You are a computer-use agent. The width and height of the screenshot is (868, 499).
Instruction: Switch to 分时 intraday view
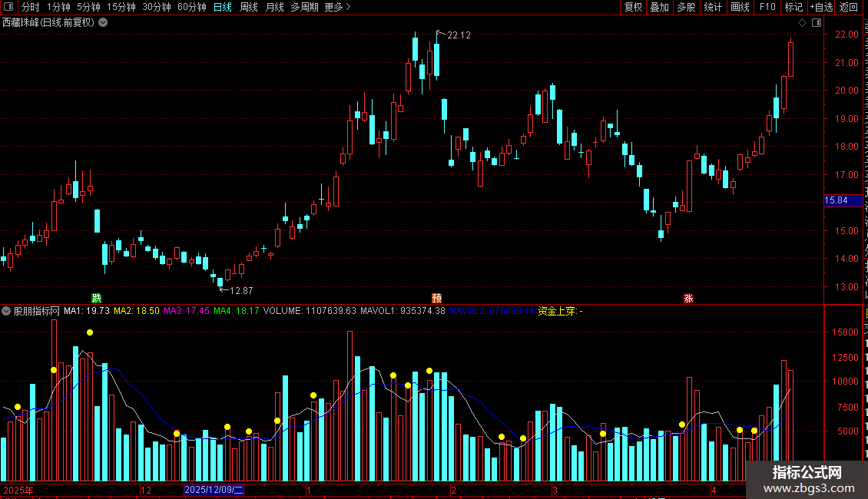(x=31, y=7)
